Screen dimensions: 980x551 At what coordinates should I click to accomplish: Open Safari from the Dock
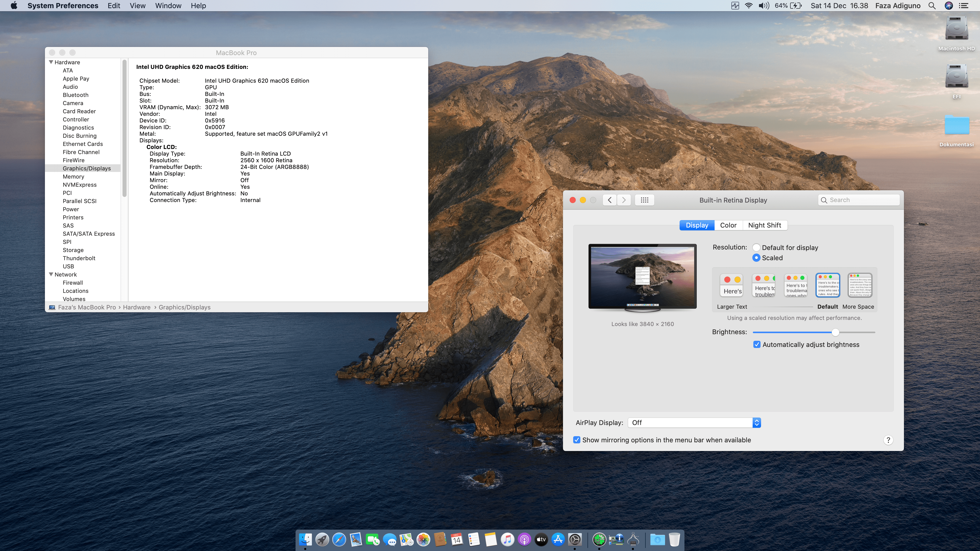click(x=339, y=539)
